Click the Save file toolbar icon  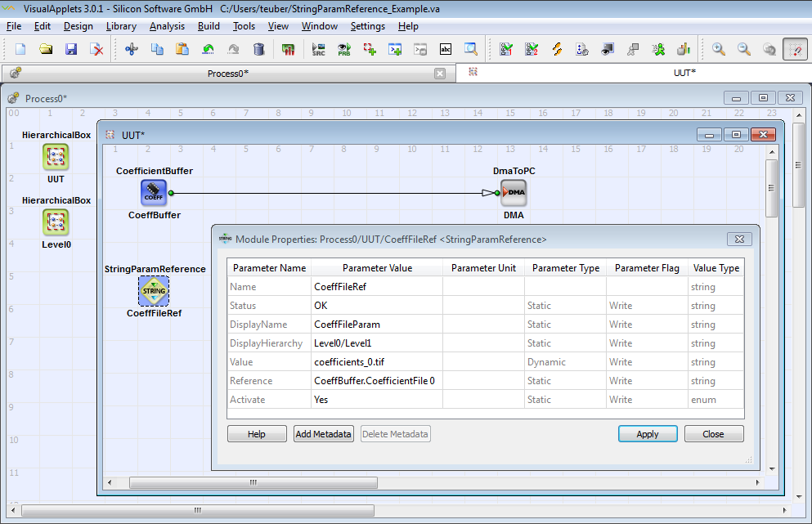click(71, 49)
